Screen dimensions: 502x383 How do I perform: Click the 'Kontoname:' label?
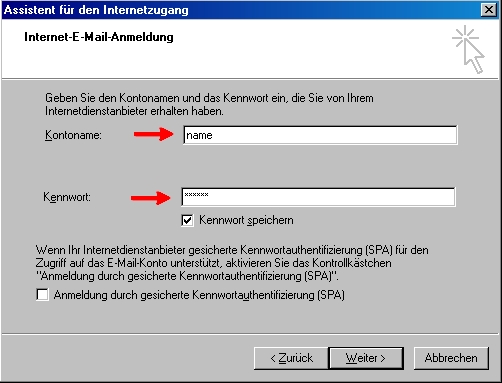pyautogui.click(x=73, y=135)
